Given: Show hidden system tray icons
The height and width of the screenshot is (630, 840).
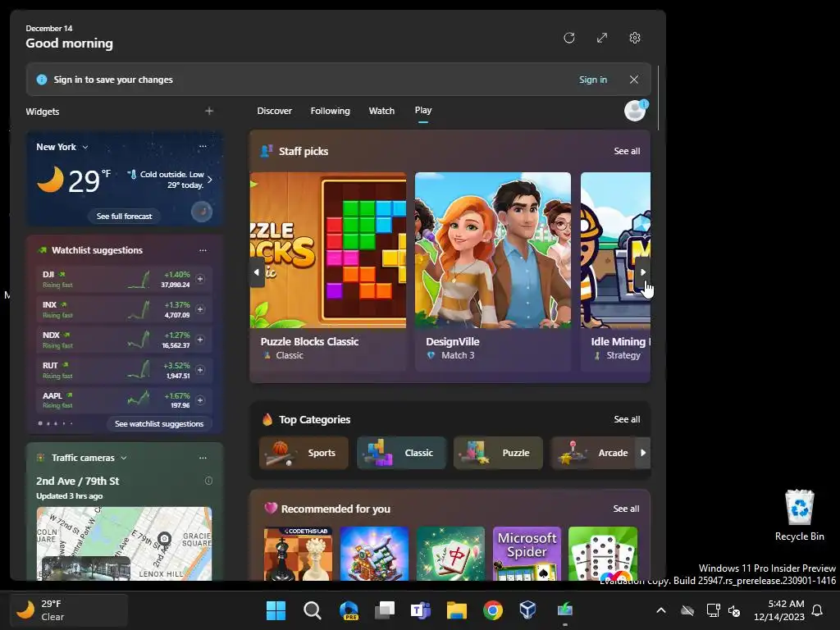Looking at the screenshot, I should (661, 610).
